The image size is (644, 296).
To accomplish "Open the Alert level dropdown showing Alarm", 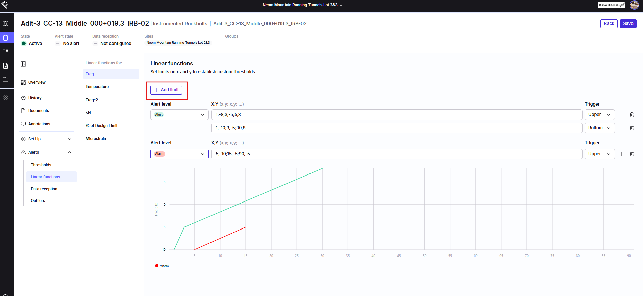I will coord(179,154).
